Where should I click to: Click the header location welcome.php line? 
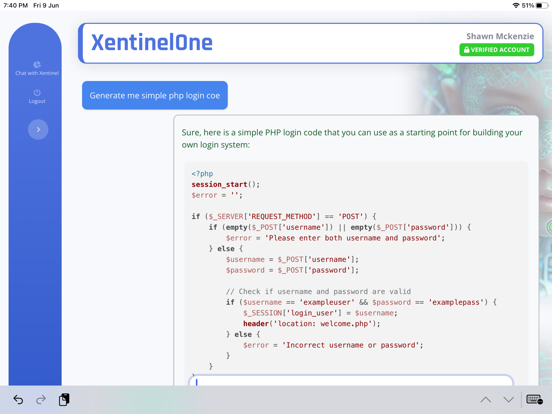(x=312, y=324)
